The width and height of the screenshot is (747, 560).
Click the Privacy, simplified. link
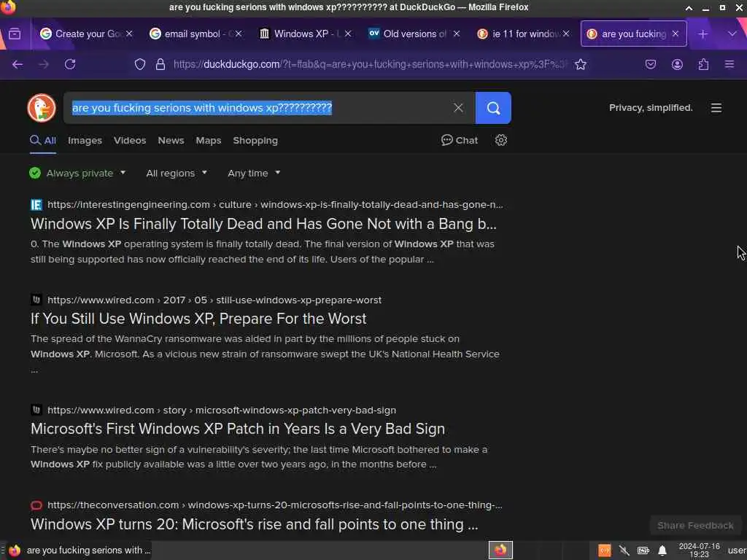651,108
